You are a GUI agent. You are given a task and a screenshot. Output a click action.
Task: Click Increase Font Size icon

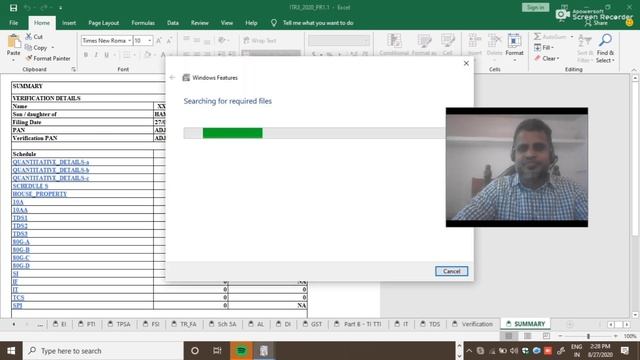click(x=159, y=40)
